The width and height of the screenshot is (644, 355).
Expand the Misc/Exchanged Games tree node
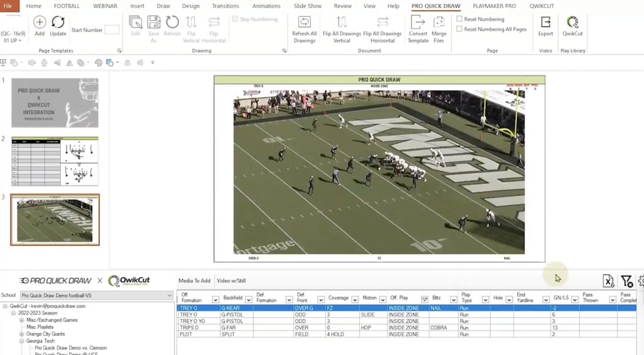coord(22,320)
